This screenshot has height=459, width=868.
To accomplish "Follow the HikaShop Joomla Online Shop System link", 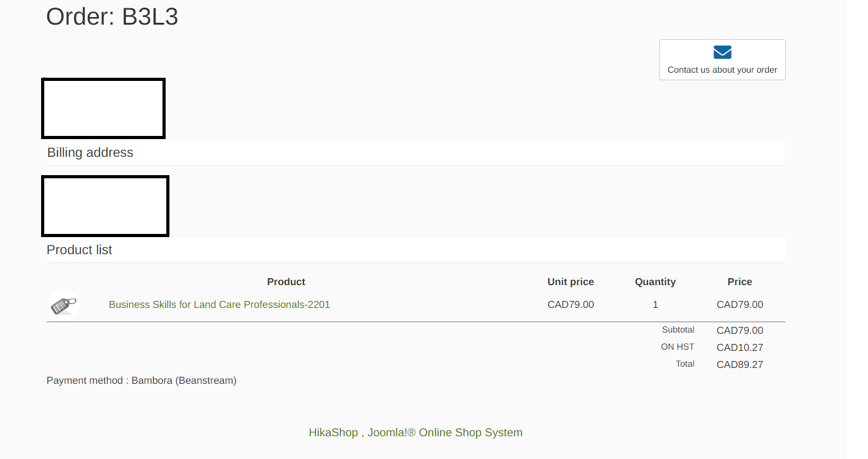I will point(415,432).
